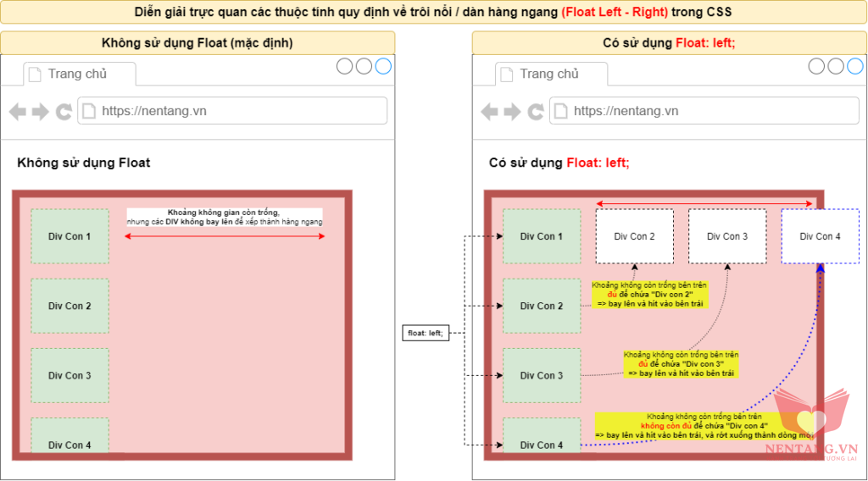Open the Trang chủ tab in the non-float window

(x=76, y=74)
